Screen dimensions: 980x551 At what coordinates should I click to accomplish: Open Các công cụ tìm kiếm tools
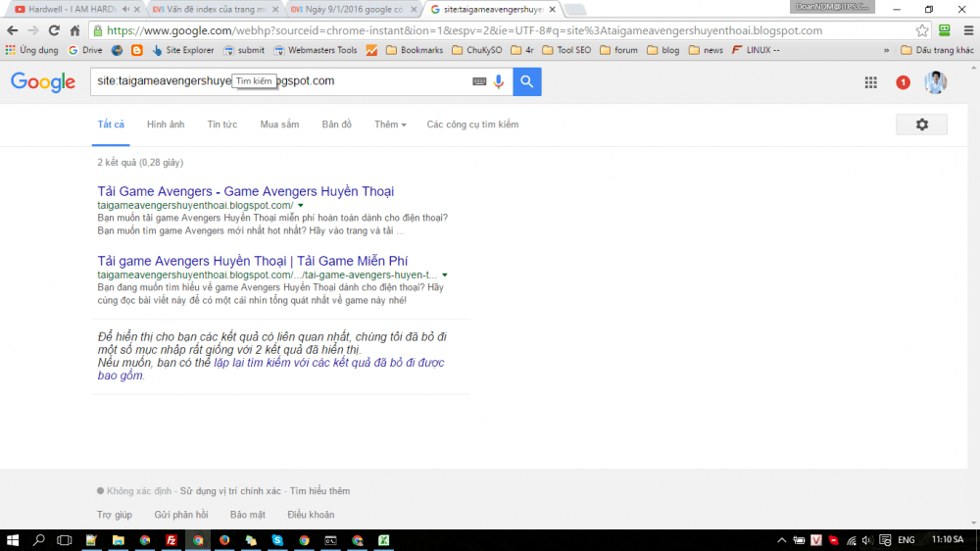[x=472, y=125]
